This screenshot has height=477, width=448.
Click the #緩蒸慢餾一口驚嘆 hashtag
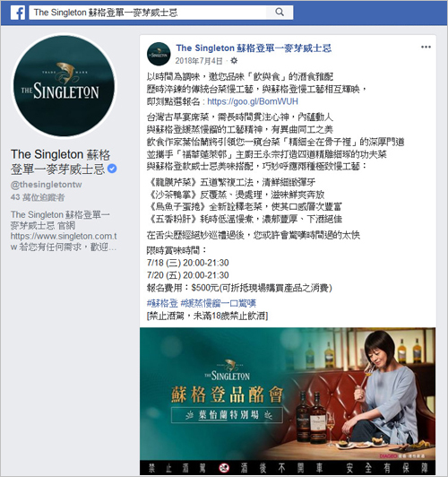click(219, 303)
